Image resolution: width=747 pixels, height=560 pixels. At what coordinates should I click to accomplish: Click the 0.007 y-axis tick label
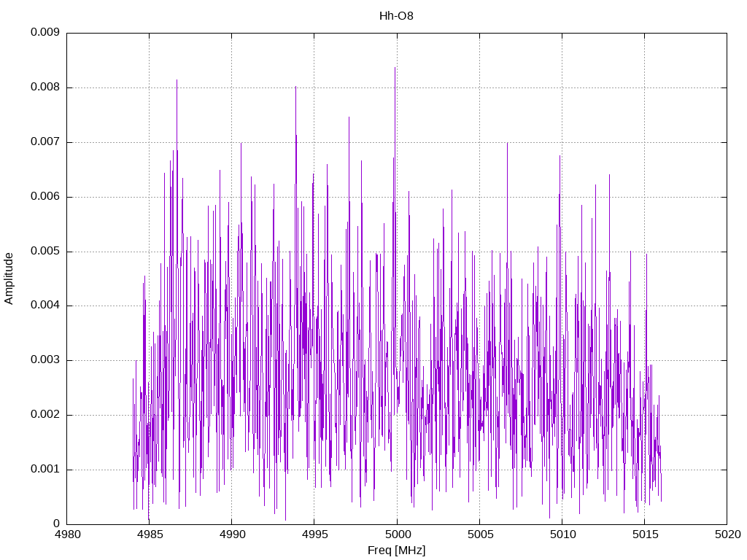44,142
